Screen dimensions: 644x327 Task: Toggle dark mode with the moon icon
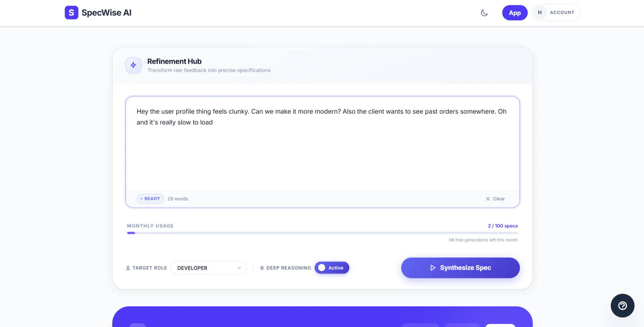484,13
